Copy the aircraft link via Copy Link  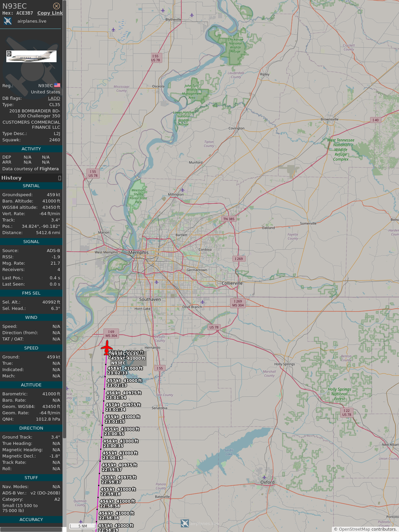pos(50,13)
